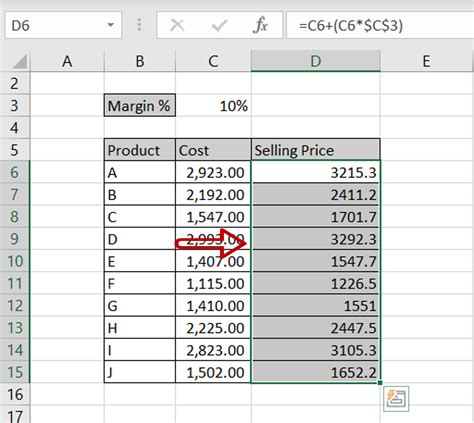Select row 6 header
The width and height of the screenshot is (474, 423).
(15, 172)
